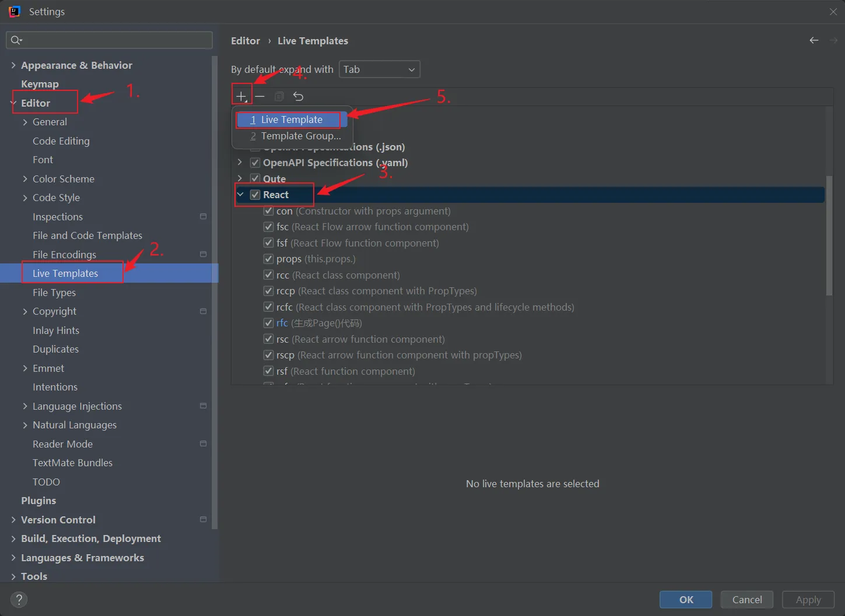Select the rfc template row
The height and width of the screenshot is (616, 845).
pyautogui.click(x=528, y=323)
